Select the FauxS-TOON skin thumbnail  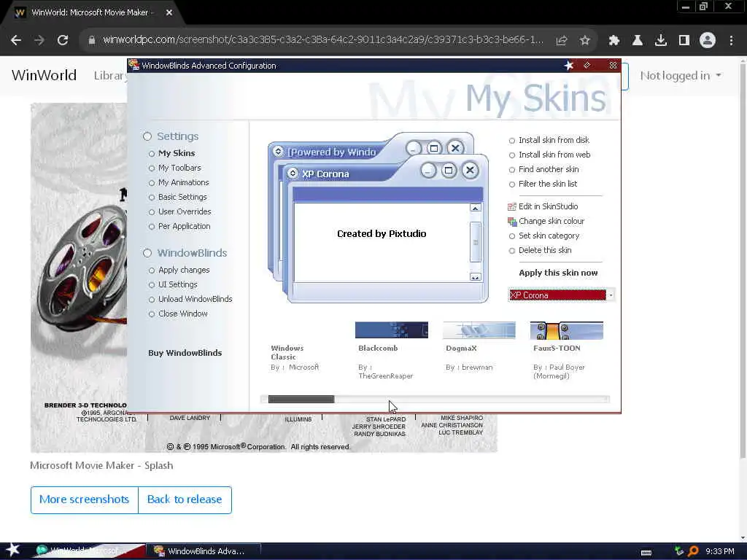[566, 330]
